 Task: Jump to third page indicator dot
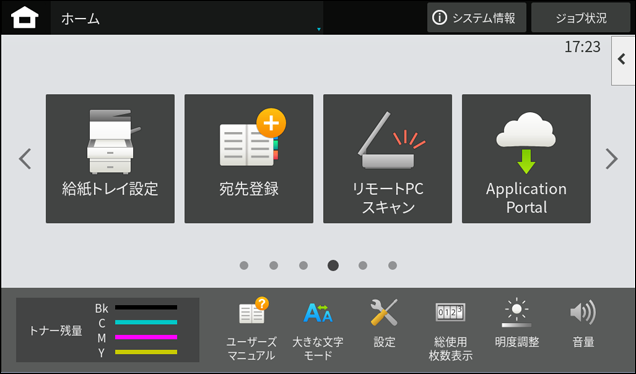click(x=303, y=265)
